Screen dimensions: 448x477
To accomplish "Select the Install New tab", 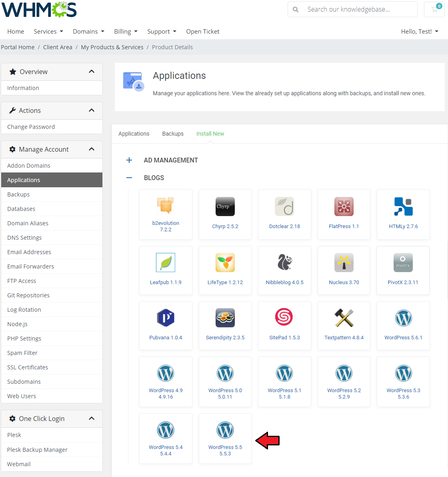I will [x=210, y=134].
